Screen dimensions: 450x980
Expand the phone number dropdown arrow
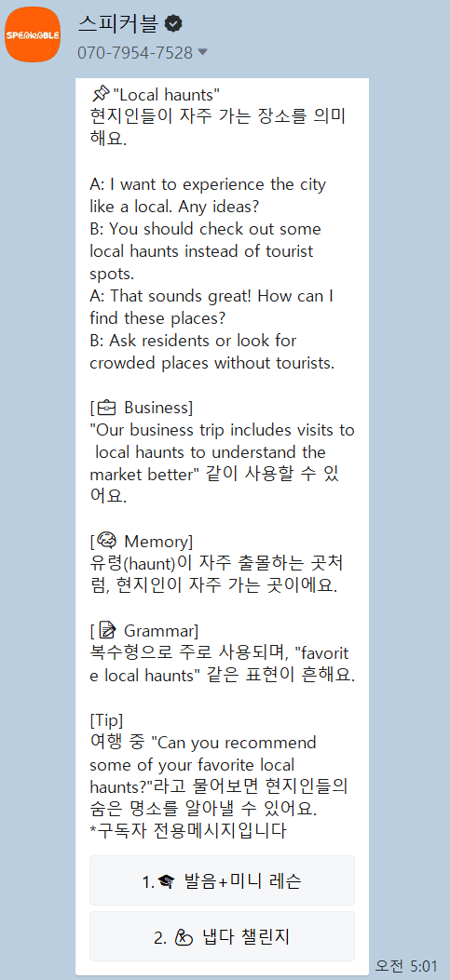pos(202,52)
